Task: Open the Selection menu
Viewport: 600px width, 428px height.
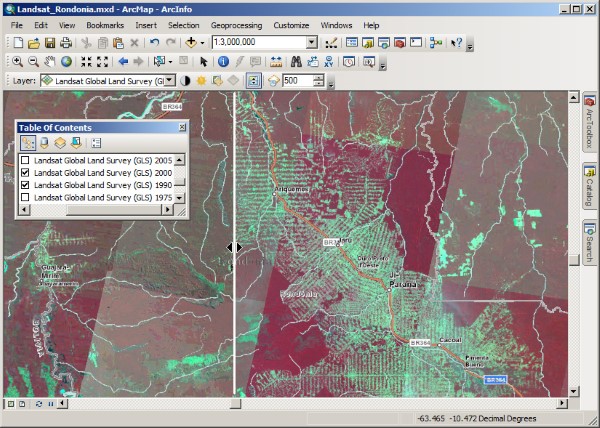Action: pos(184,25)
